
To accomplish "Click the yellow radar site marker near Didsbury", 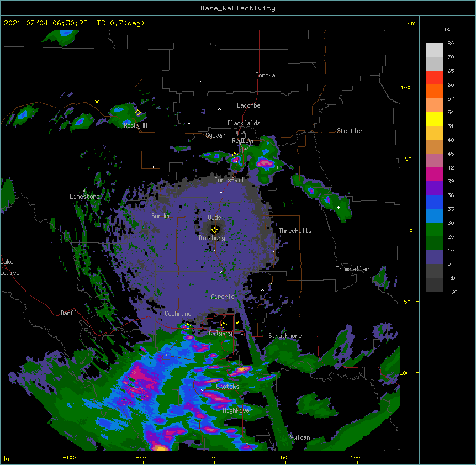I will click(x=214, y=230).
